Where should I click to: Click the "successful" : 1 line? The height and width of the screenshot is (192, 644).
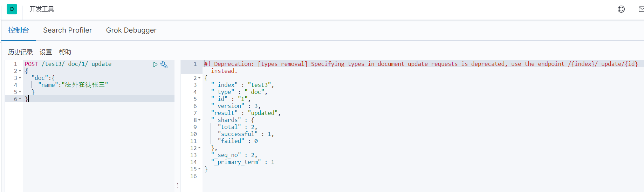tap(246, 134)
